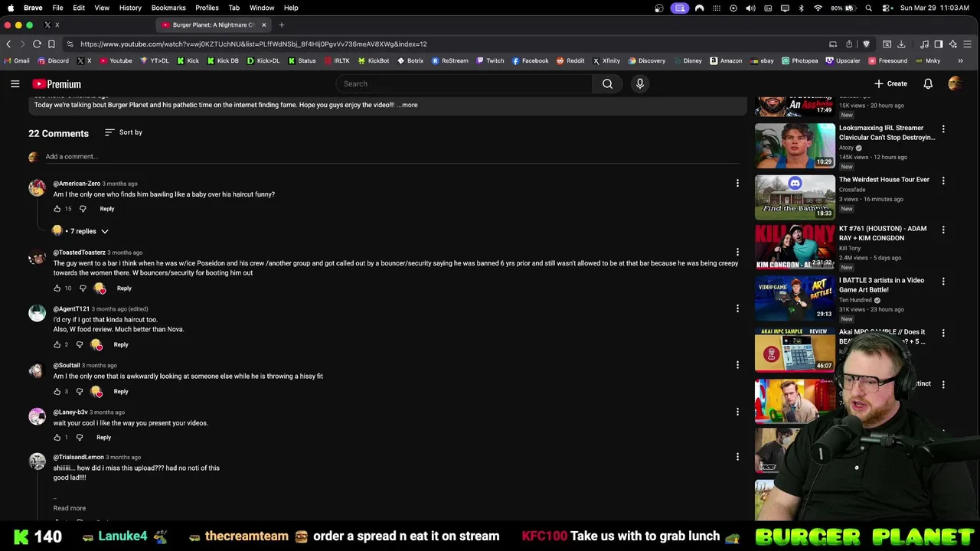Open @ToastedToasterz channel link

80,253
